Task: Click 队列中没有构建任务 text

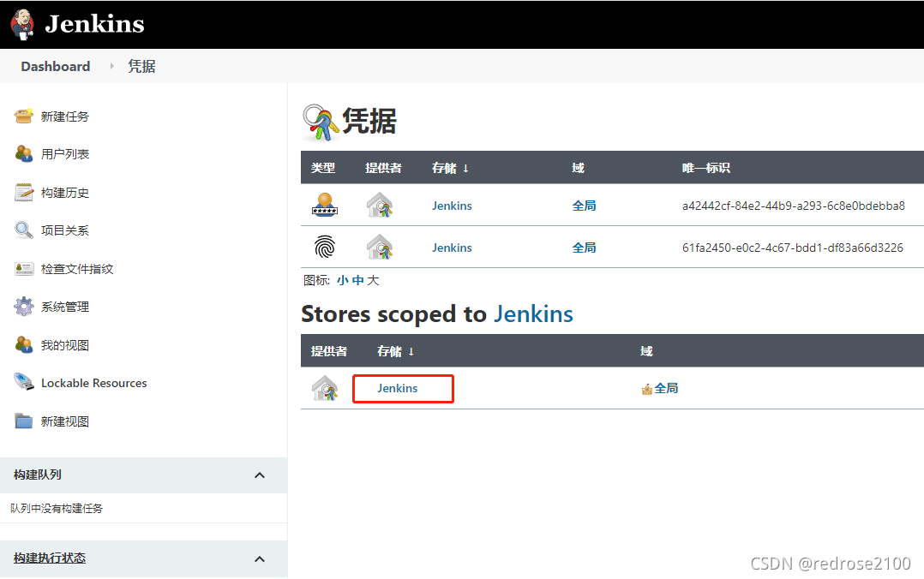Action: pos(57,508)
